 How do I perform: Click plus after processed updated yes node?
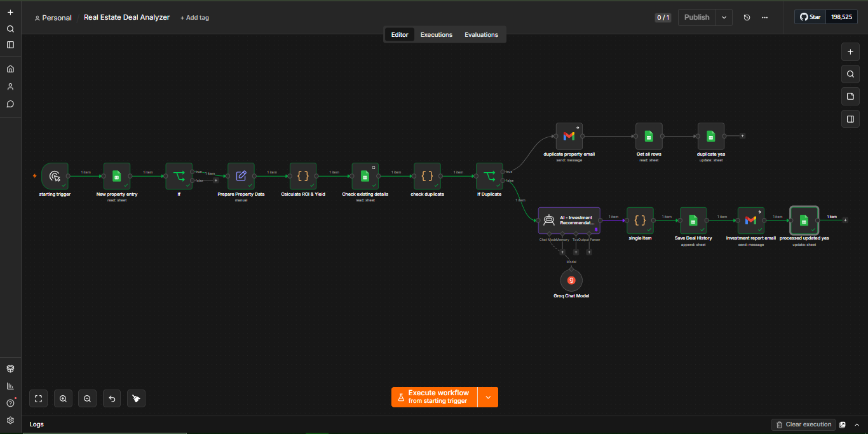tap(845, 220)
